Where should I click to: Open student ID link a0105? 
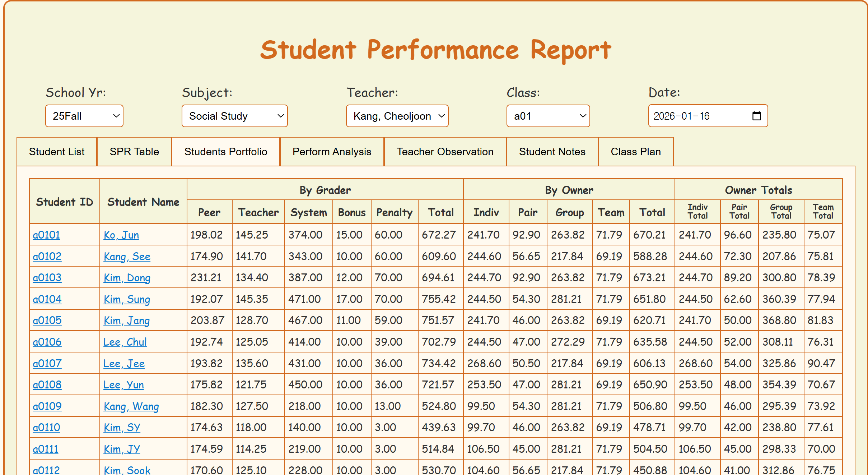(47, 320)
